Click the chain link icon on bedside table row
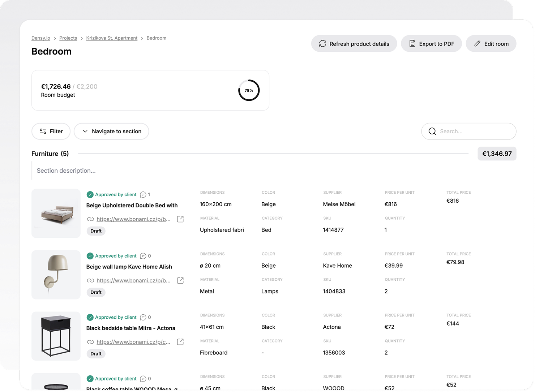535x392 pixels. coord(90,342)
